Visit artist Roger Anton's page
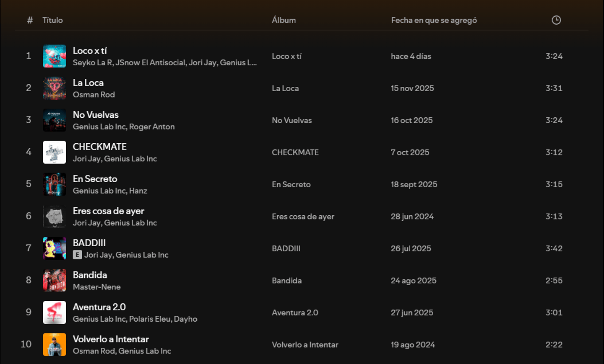Image resolution: width=604 pixels, height=364 pixels. click(152, 126)
